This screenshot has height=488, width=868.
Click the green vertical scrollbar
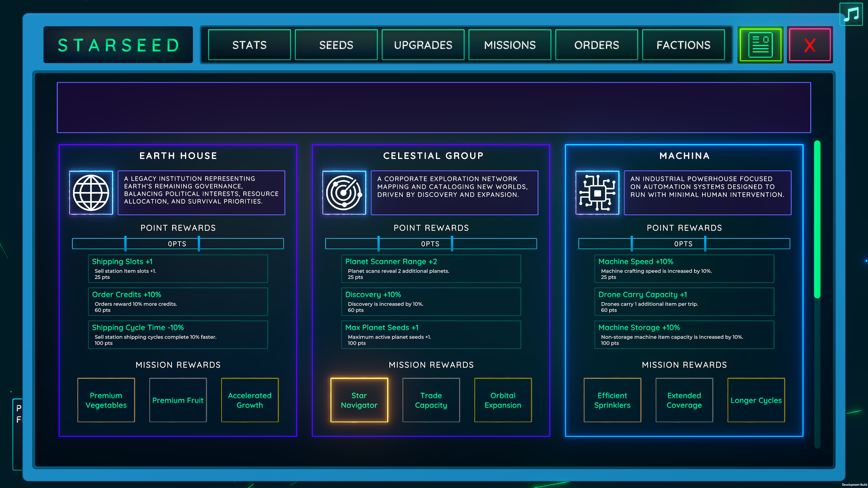(x=817, y=220)
